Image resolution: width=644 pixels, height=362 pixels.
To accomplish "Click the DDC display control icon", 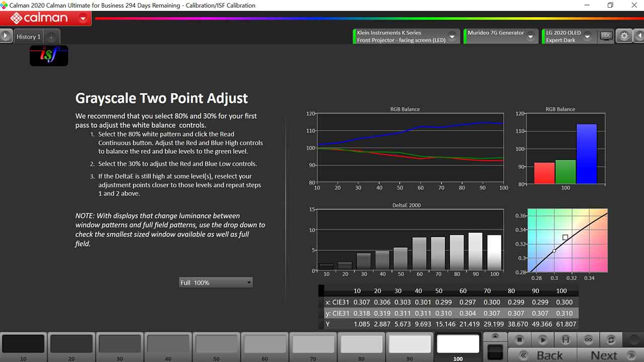I will [606, 36].
